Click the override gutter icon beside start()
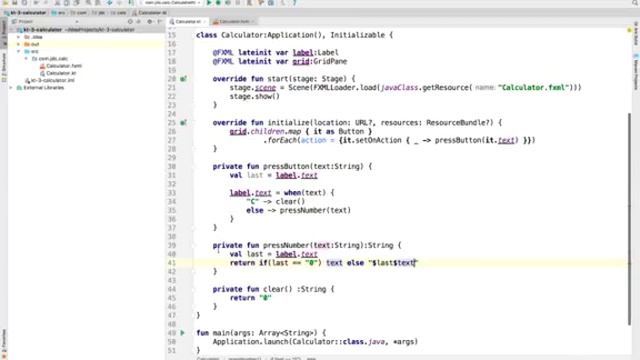Screen dimensions: 640x360 tap(183, 79)
